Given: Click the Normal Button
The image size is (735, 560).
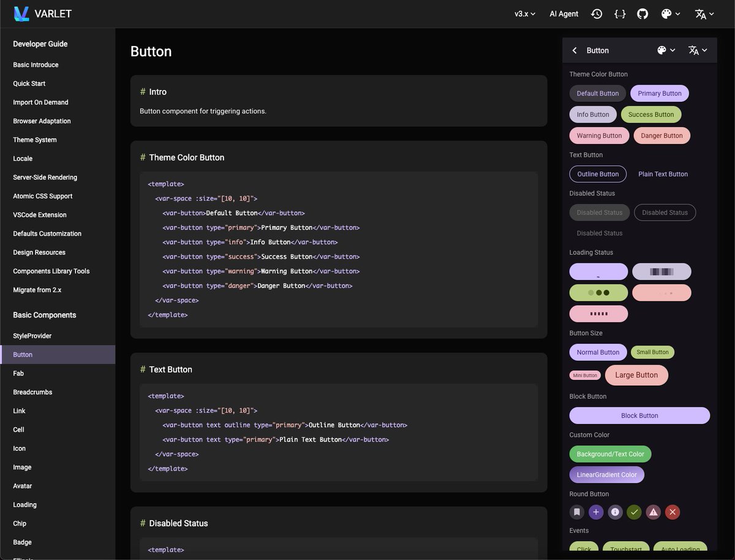Looking at the screenshot, I should (598, 352).
